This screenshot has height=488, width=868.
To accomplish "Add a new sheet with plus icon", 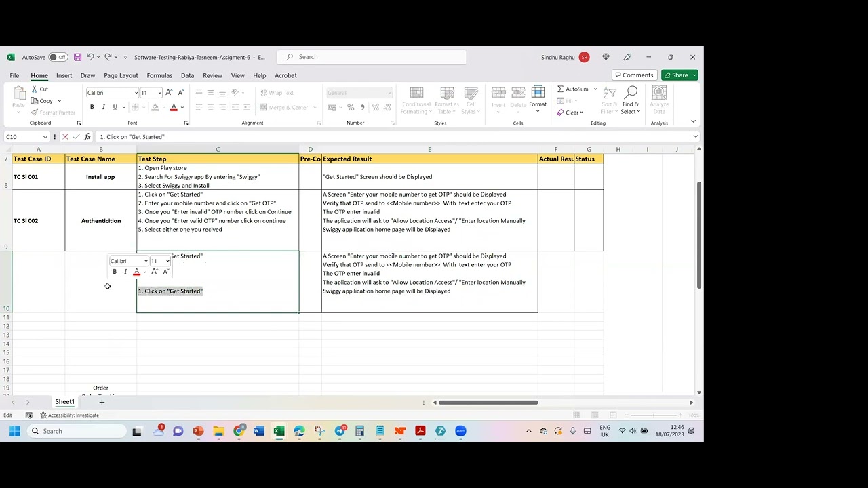I will tap(102, 402).
